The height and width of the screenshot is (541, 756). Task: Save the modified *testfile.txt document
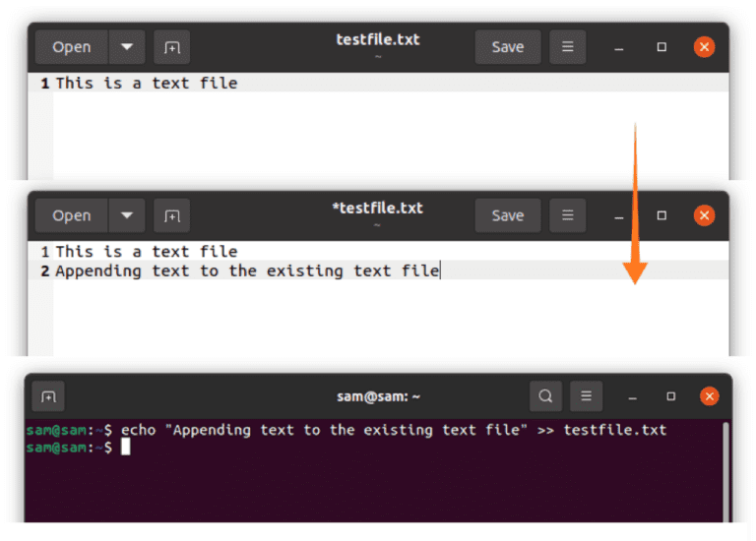(x=508, y=215)
